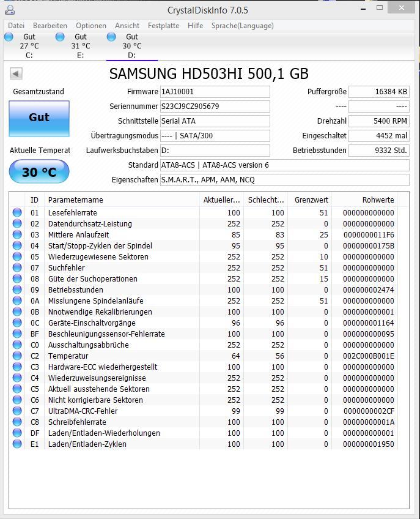
Task: Click the Drehzahl value 5400 RPM
Action: point(379,121)
